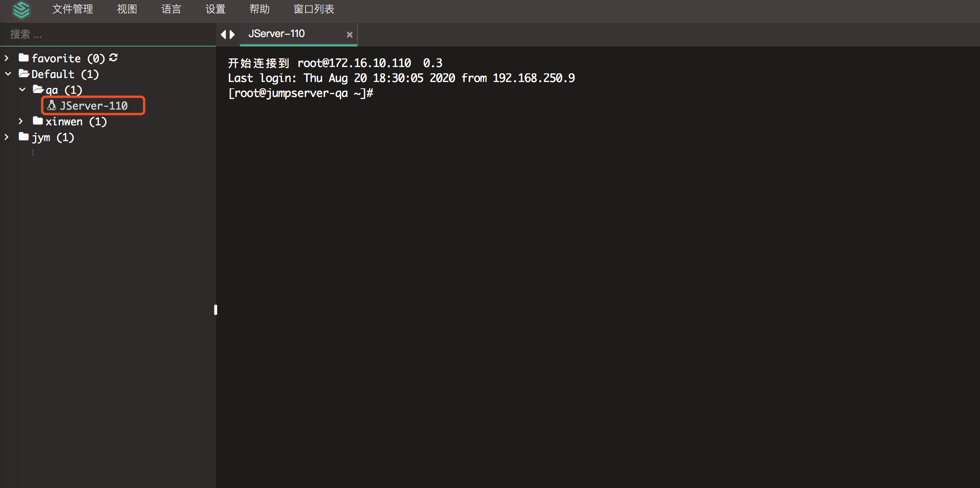Collapse the qa folder chevron
This screenshot has width=980, height=488.
[x=22, y=90]
